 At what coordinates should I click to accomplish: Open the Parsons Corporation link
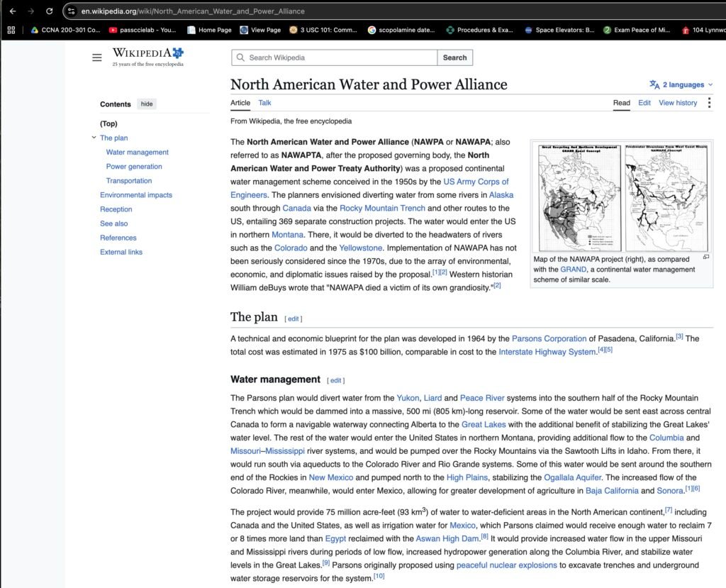point(549,339)
